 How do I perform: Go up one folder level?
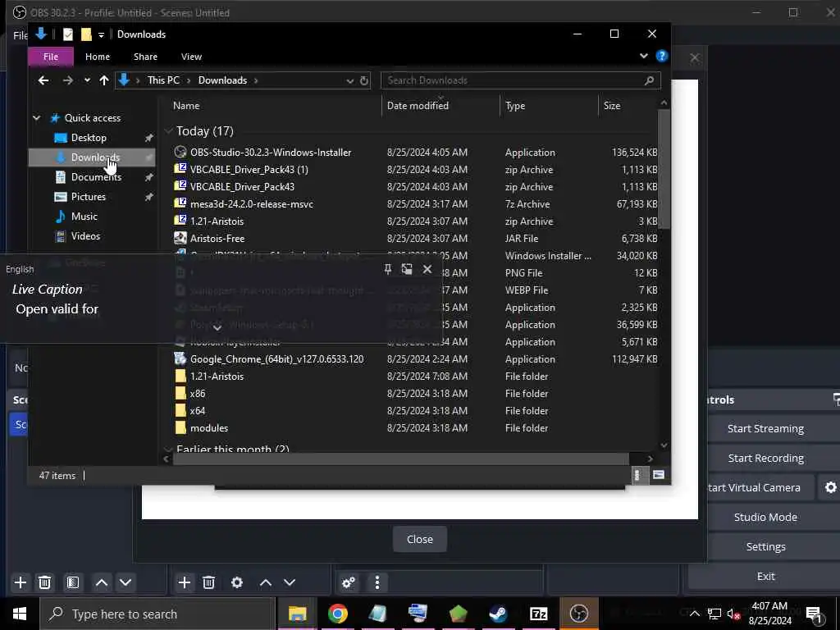[104, 80]
